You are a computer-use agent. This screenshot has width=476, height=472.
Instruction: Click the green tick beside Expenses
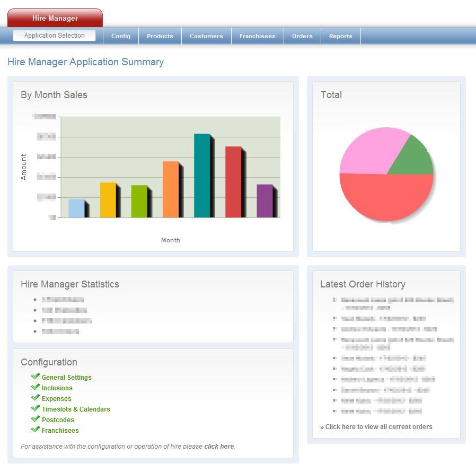36,398
